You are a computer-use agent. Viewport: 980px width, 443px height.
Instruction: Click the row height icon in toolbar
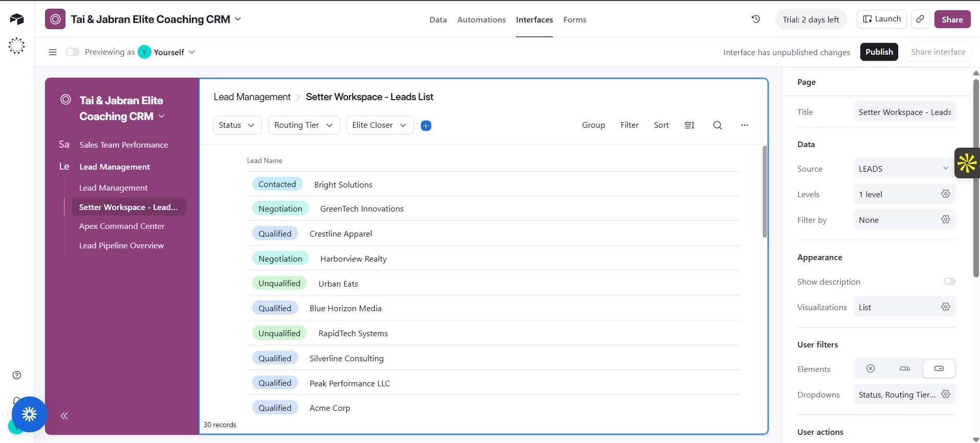(689, 125)
